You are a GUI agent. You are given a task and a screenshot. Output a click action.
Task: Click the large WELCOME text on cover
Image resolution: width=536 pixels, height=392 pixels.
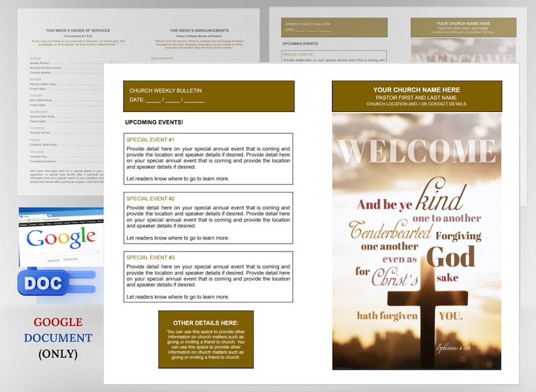click(417, 151)
